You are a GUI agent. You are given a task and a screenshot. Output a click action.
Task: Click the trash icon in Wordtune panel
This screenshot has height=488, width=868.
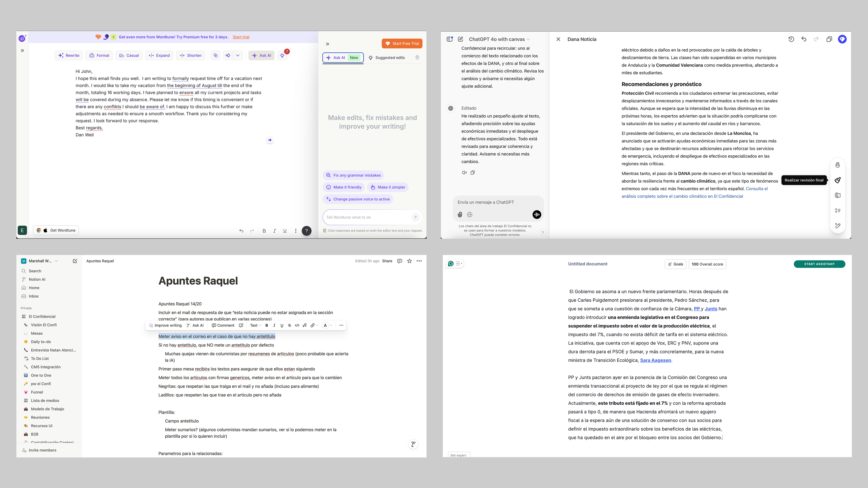417,58
